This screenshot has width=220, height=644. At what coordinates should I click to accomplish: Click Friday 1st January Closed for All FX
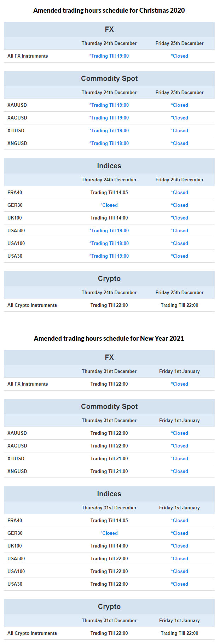(179, 384)
